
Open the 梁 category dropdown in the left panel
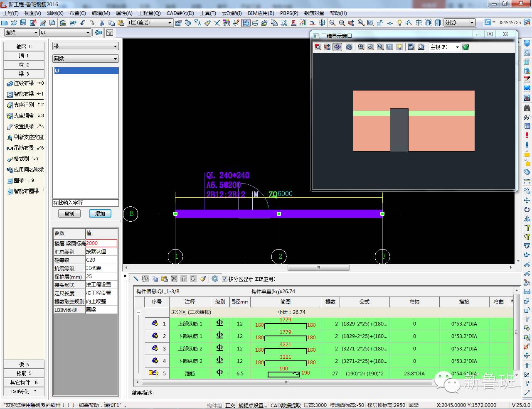pos(86,47)
